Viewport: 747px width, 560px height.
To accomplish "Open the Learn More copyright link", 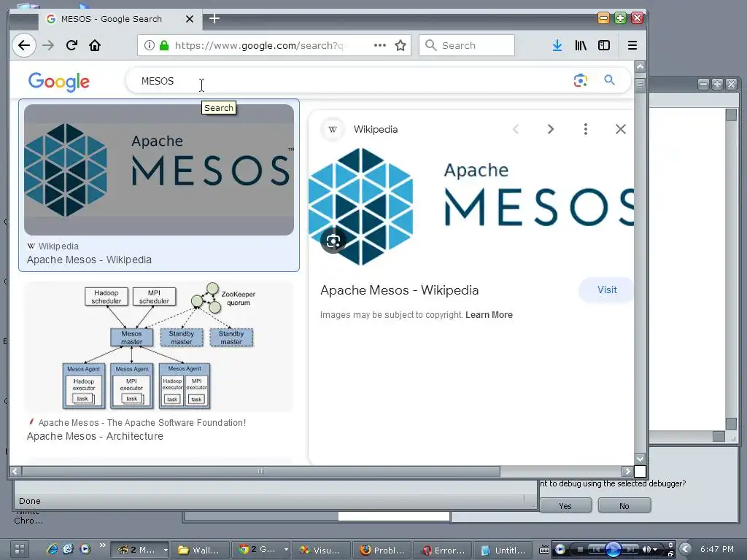I will 489,315.
